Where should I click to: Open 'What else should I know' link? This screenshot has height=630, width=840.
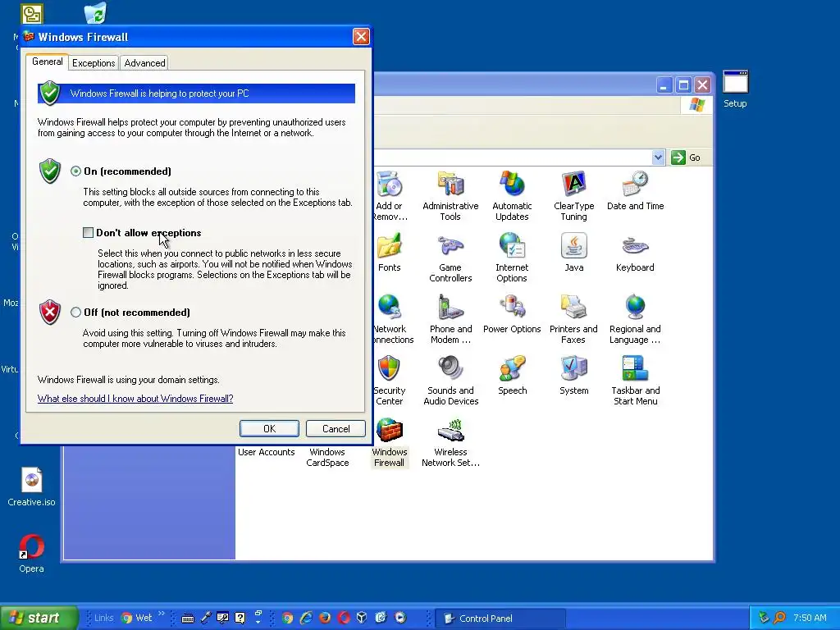click(x=135, y=399)
